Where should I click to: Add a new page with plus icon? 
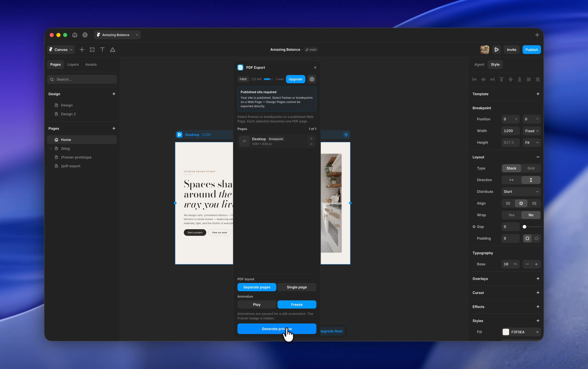pyautogui.click(x=114, y=128)
